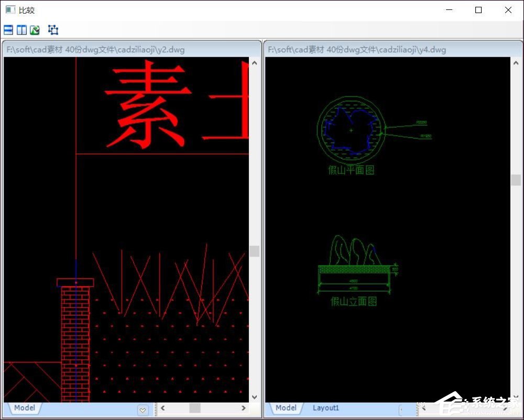The width and height of the screenshot is (524, 420).
Task: Click the horizontal tile layout icon
Action: click(8, 30)
